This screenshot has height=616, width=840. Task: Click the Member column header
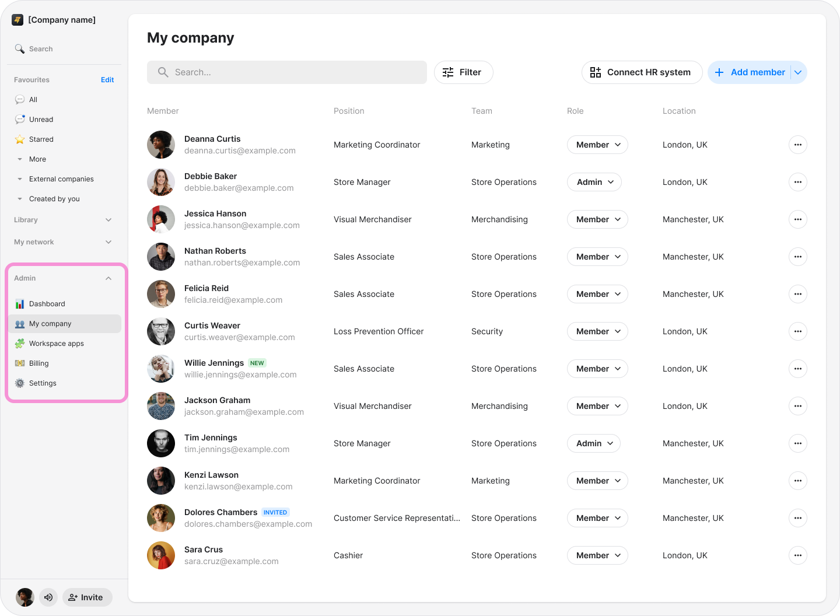[x=163, y=111]
